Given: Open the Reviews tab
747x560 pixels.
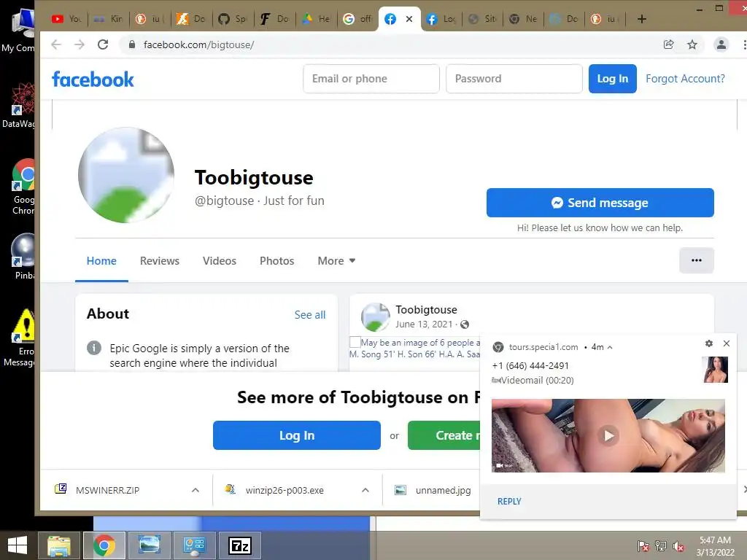Looking at the screenshot, I should 160,261.
